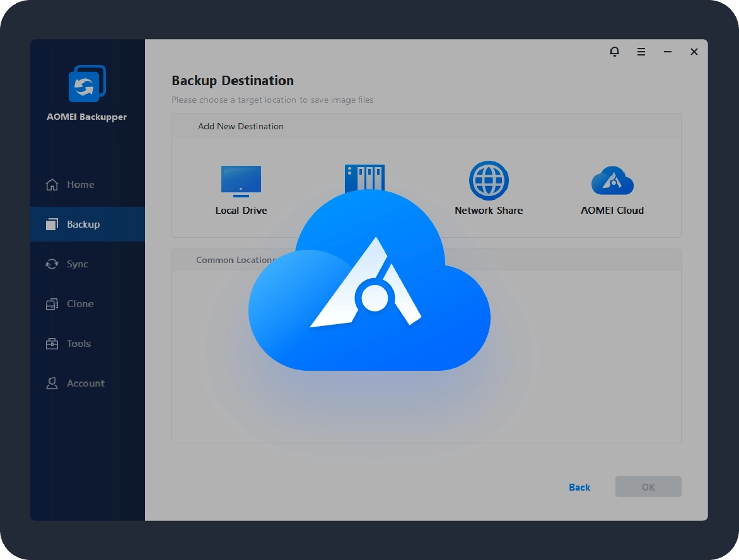
Task: Select the Local Drive monitor icon
Action: coord(241,181)
